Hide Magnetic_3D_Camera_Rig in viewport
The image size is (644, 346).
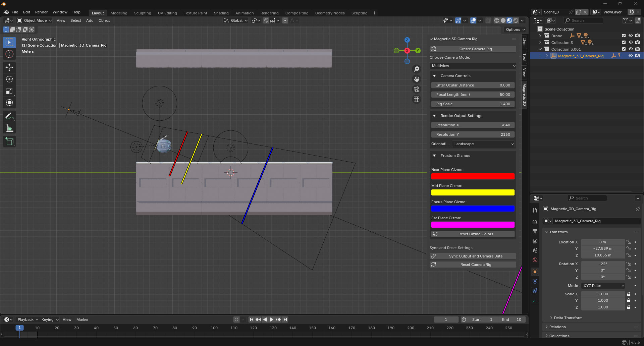tap(631, 56)
